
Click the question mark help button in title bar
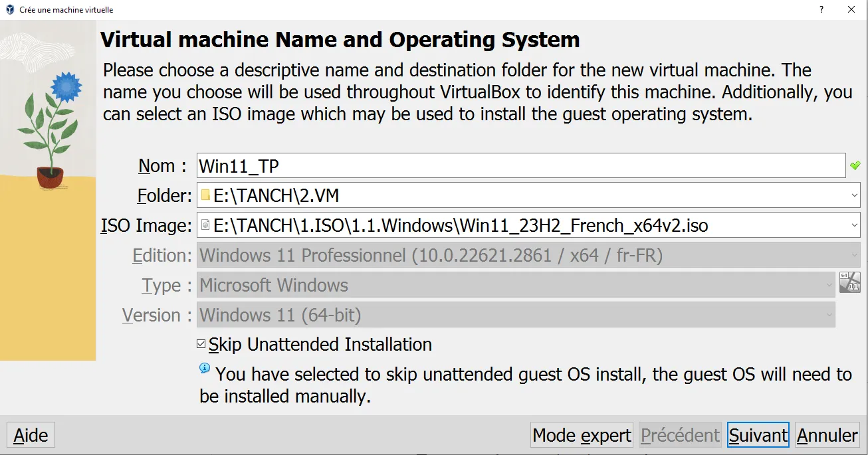coord(821,10)
